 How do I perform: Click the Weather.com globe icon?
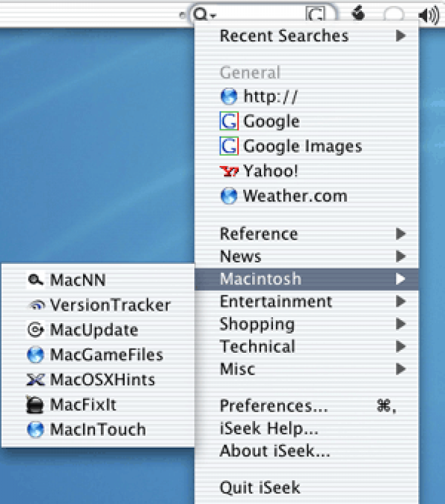coord(229,196)
